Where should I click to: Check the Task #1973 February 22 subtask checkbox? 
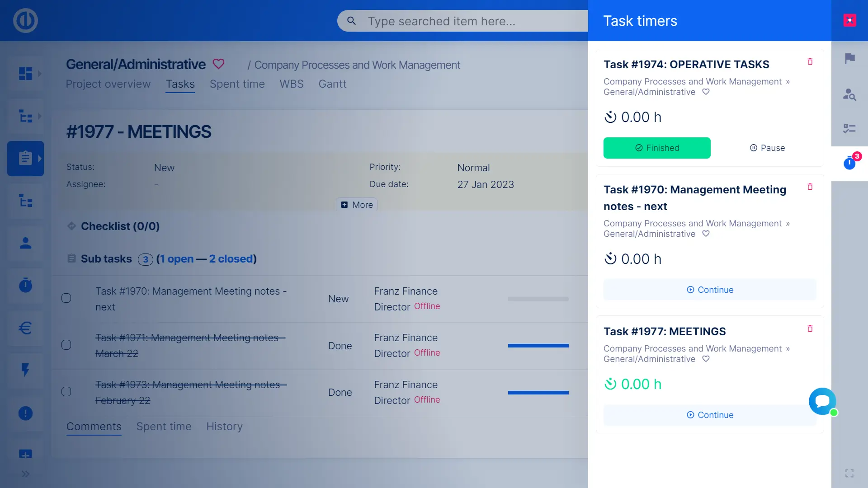66,392
